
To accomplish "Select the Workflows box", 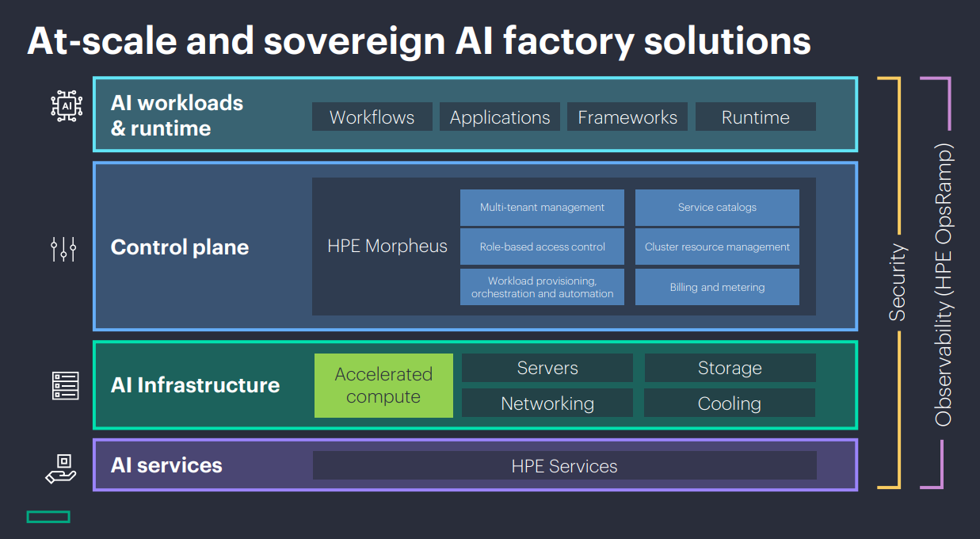I will 372,117.
